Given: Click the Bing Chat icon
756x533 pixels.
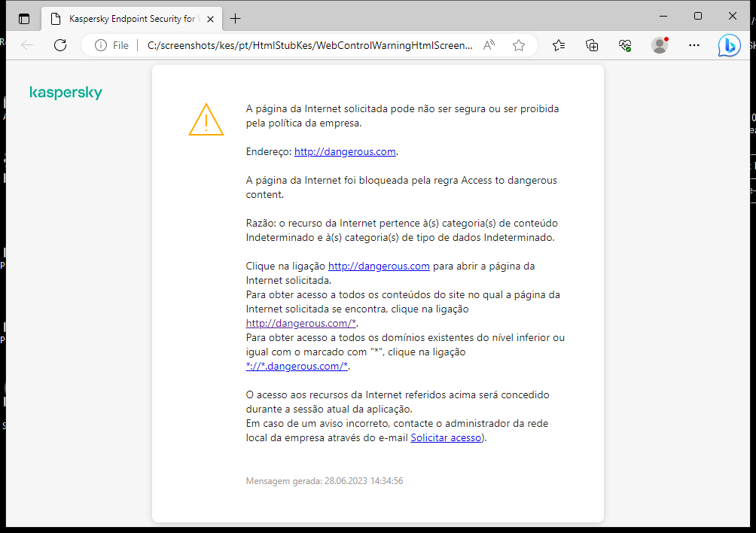Looking at the screenshot, I should tap(728, 46).
